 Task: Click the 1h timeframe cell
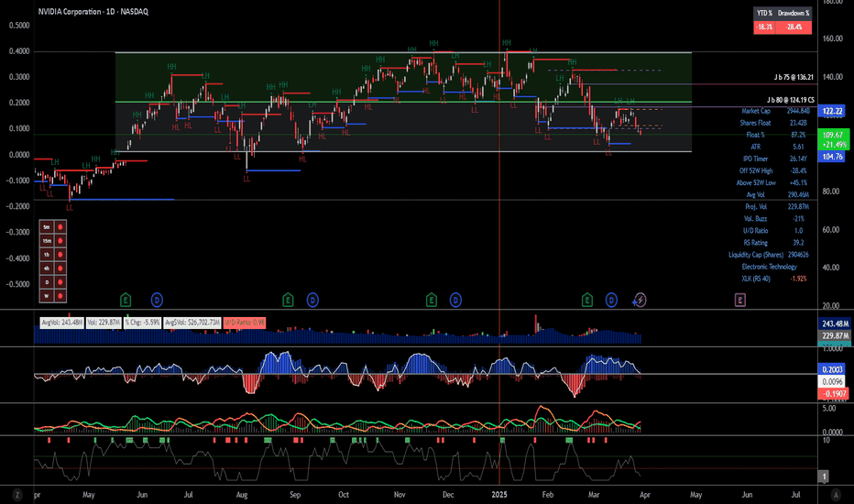pos(47,255)
